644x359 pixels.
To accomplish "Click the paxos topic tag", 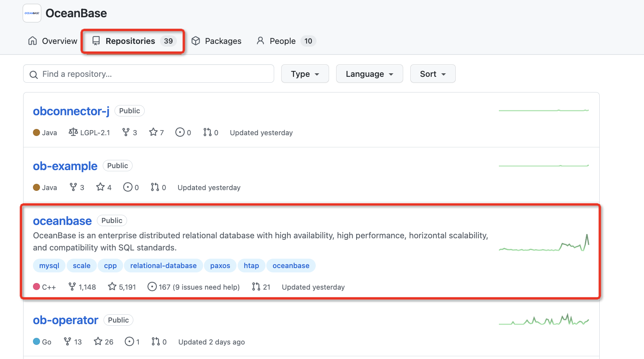I will (220, 266).
